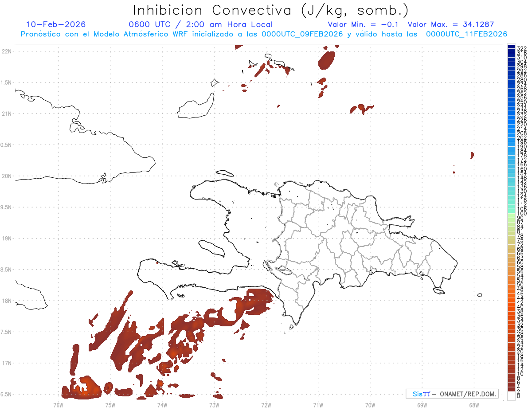Screen dimensions: 532x411
Task: Click the legend value "100"
Action: tap(521, 214)
